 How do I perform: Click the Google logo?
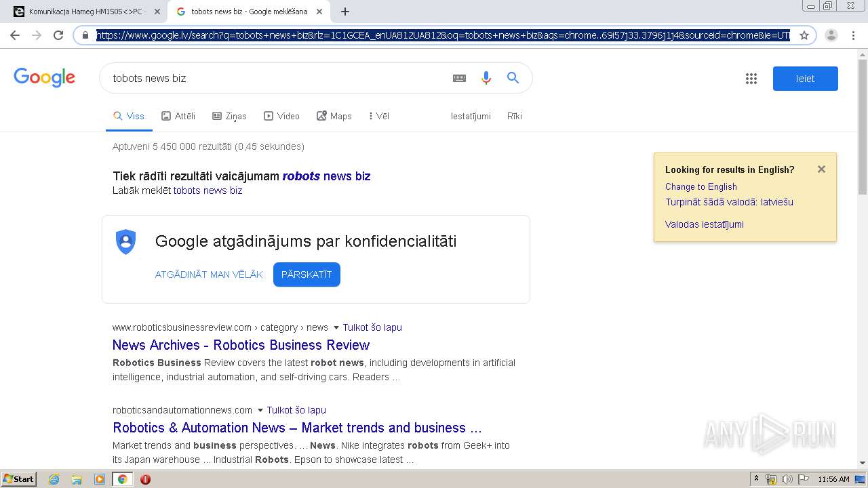tap(45, 78)
